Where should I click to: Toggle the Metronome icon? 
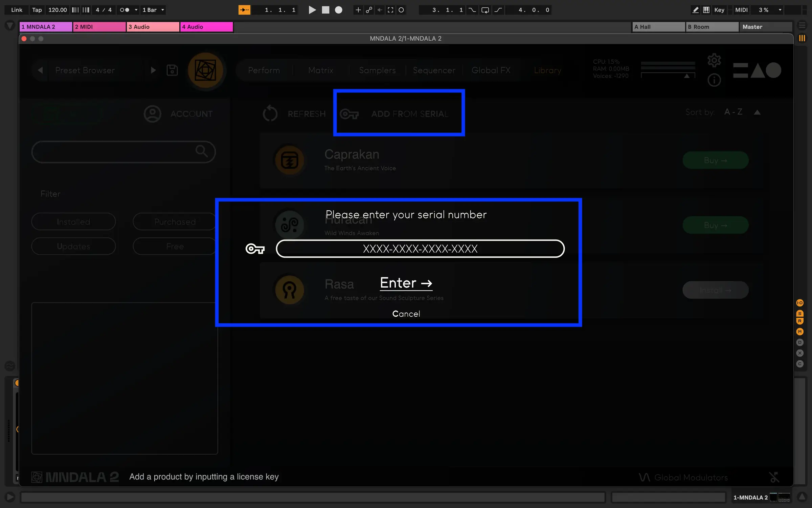(125, 10)
